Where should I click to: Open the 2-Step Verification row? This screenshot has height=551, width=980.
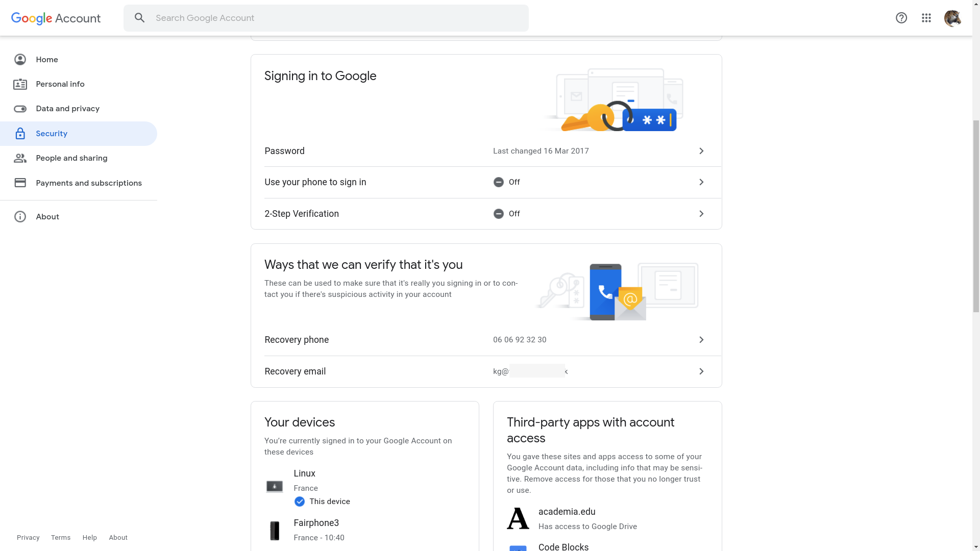pos(486,214)
